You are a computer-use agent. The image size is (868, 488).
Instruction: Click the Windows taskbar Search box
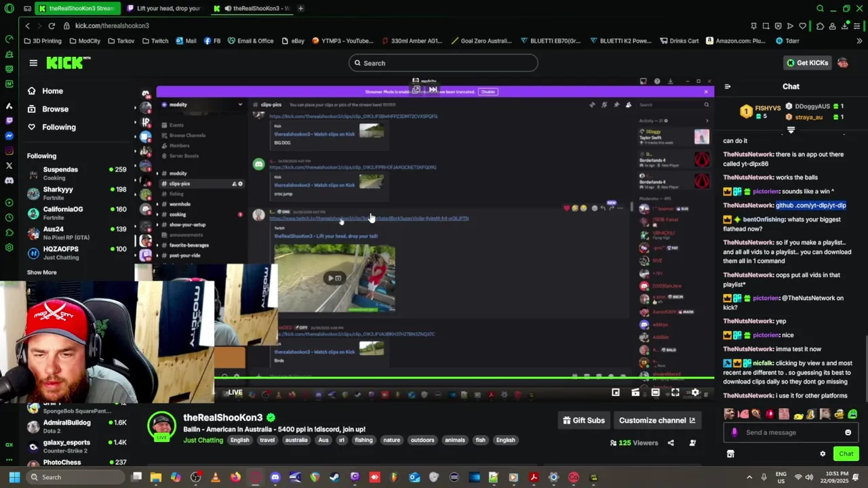[75, 477]
